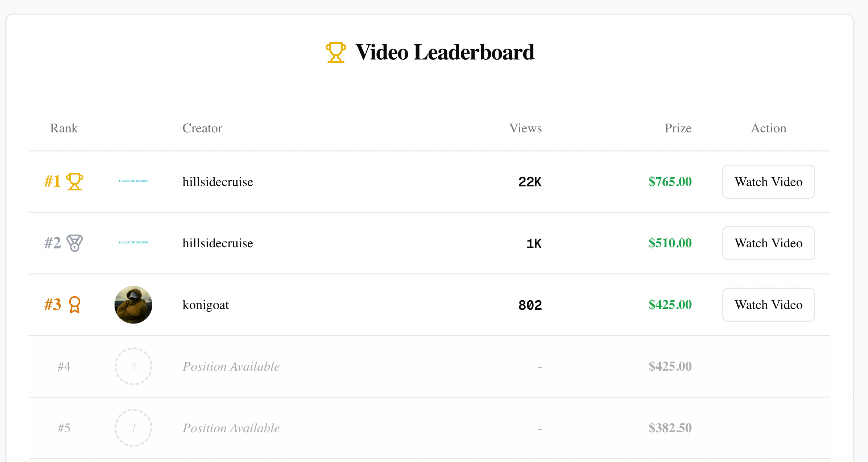The height and width of the screenshot is (462, 868).
Task: Click hillsidecruise logo avatar in first row
Action: tap(133, 181)
